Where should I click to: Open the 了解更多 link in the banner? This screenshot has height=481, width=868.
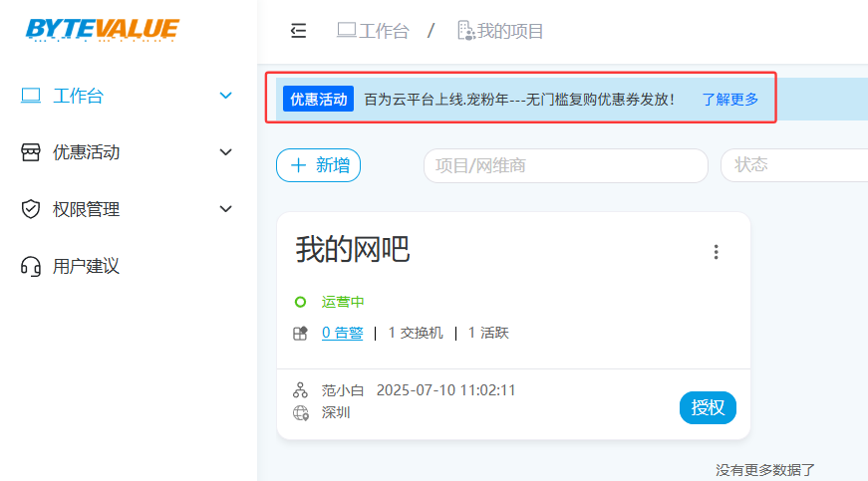[x=729, y=100]
